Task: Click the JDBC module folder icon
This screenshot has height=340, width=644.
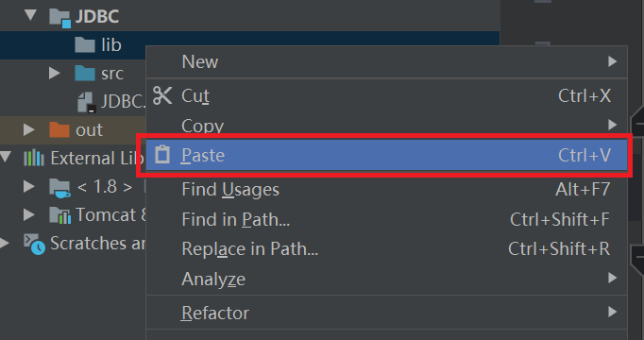Action: [60, 17]
